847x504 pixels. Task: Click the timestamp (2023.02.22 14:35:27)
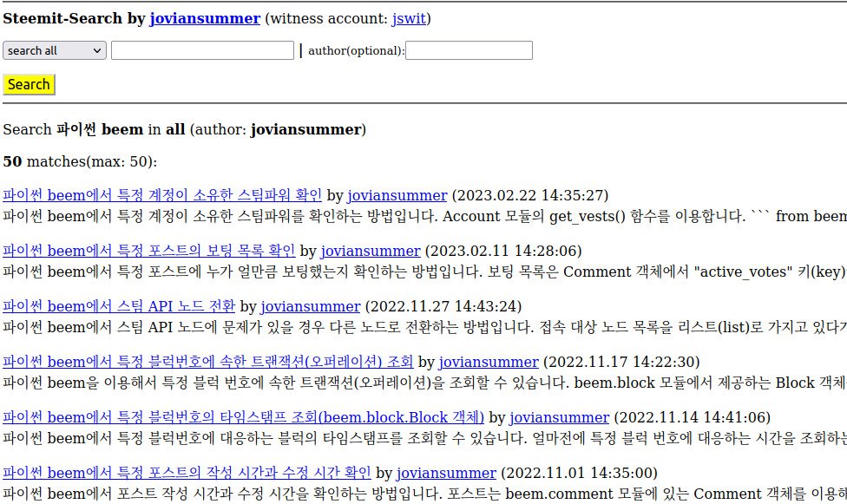[x=530, y=195]
